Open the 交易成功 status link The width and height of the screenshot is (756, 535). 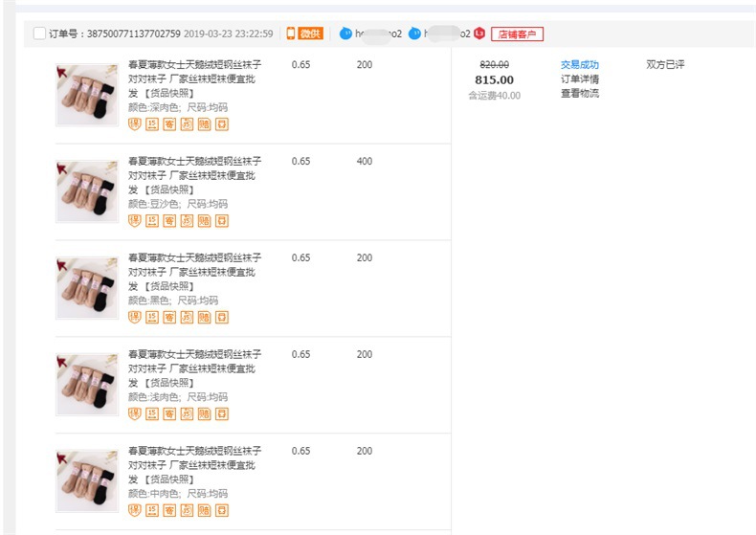[x=580, y=64]
